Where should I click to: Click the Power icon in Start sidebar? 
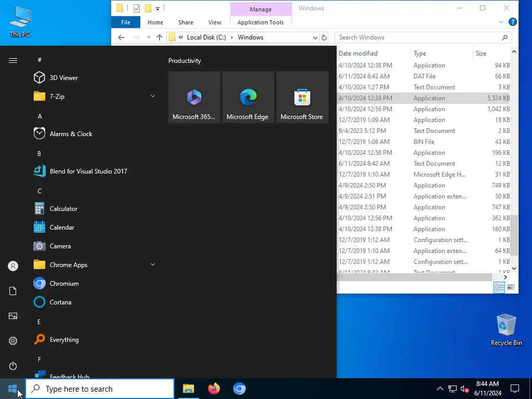click(x=13, y=366)
